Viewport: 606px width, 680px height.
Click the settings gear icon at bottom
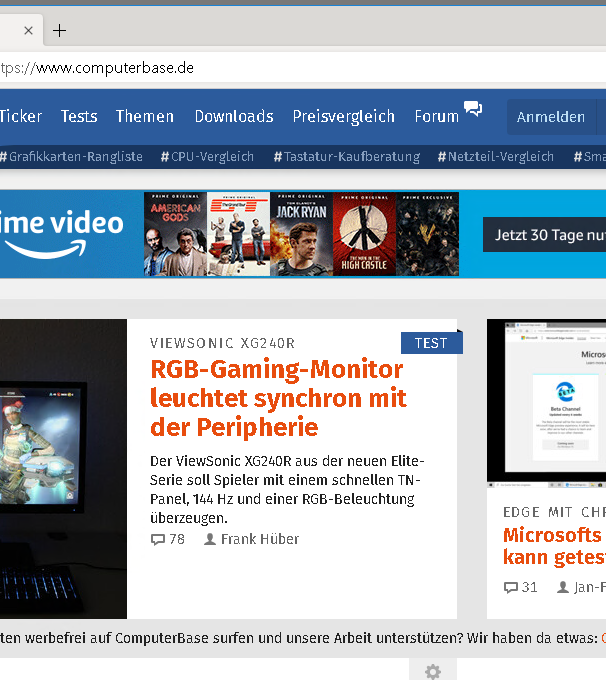432,672
